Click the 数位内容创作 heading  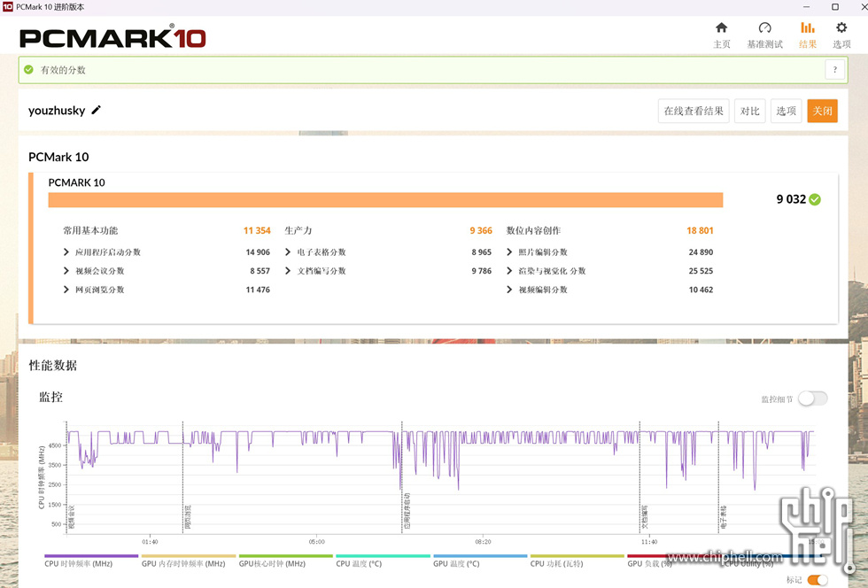pyautogui.click(x=533, y=230)
